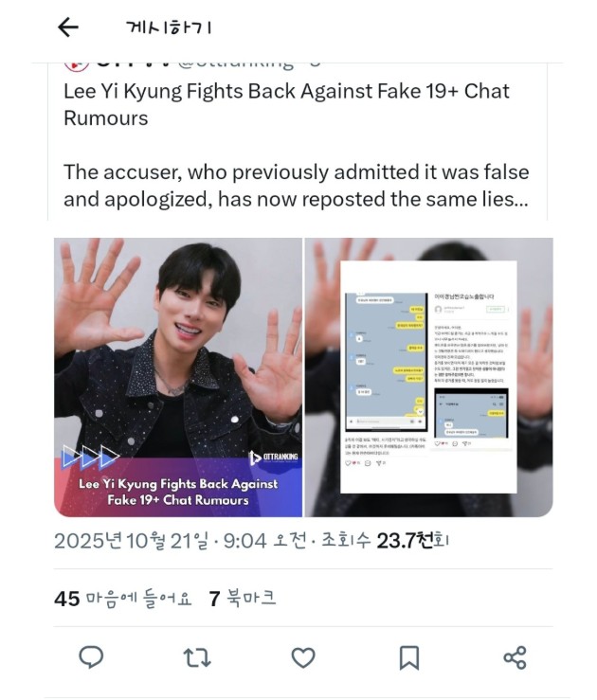The height and width of the screenshot is (700, 597).
Task: Open the 조회수 23.7천회 view count
Action: click(385, 541)
